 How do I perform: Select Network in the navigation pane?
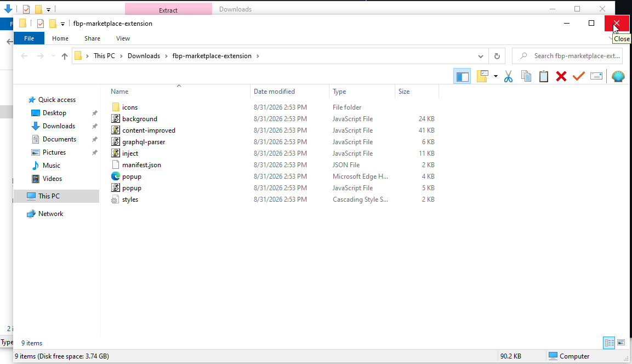50,214
